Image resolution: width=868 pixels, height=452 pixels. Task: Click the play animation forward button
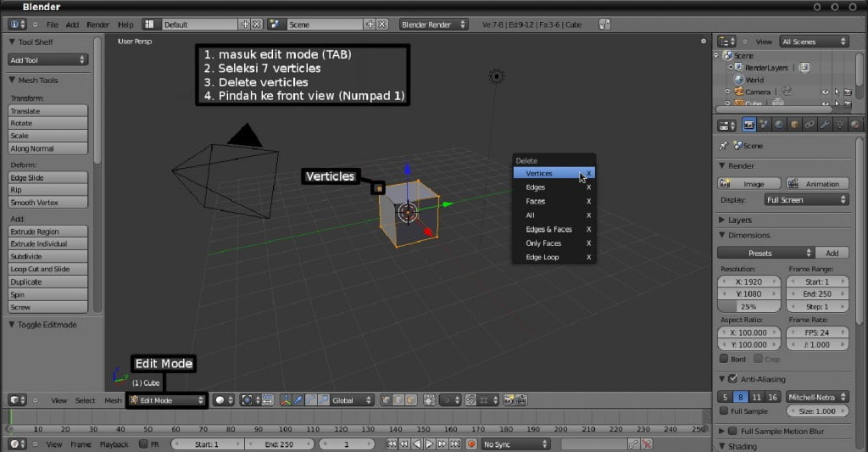(x=430, y=444)
